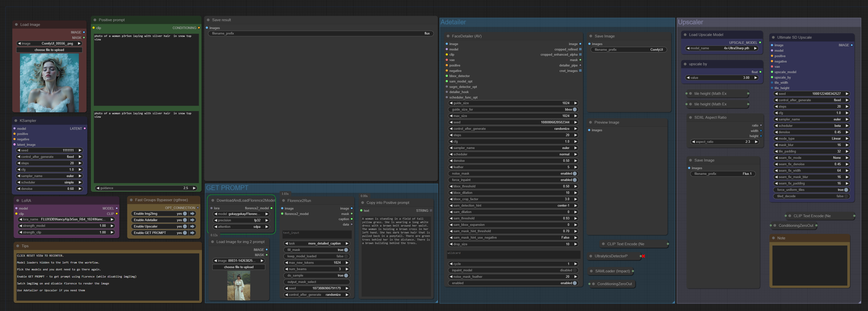This screenshot has height=311, width=868.
Task: Open the Florence2Run task combo box
Action: (317, 244)
